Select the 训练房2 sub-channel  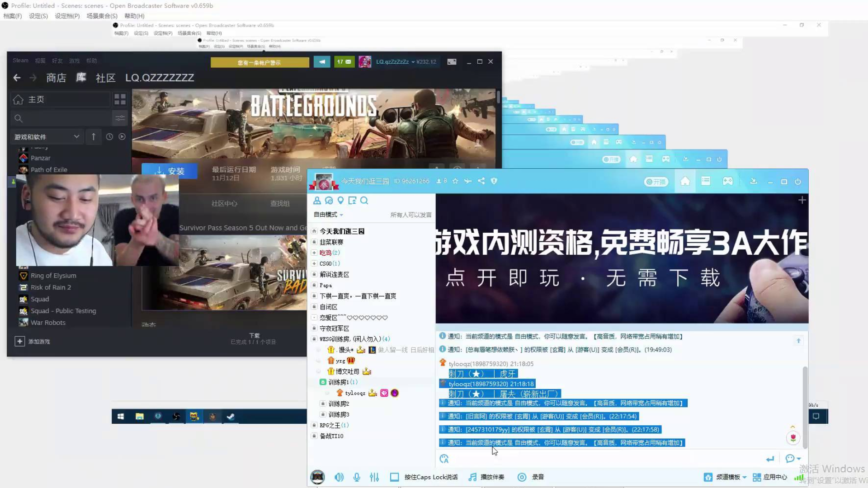pyautogui.click(x=339, y=404)
